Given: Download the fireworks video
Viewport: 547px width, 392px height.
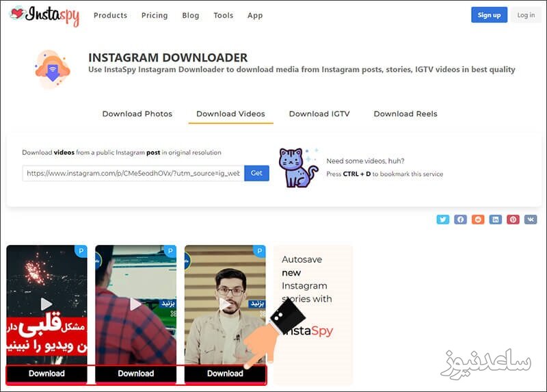Looking at the screenshot, I should pyautogui.click(x=46, y=374).
